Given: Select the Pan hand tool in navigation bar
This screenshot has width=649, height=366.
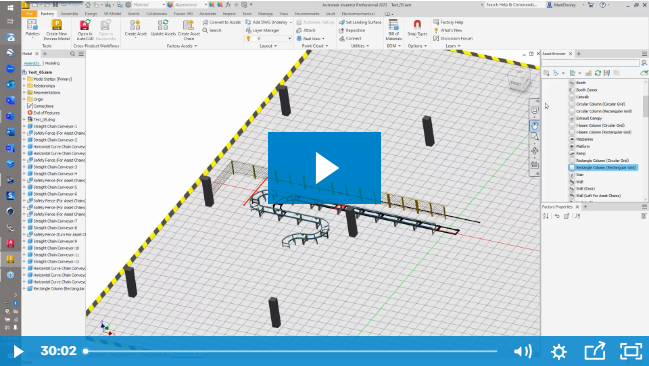Looking at the screenshot, I should [534, 125].
